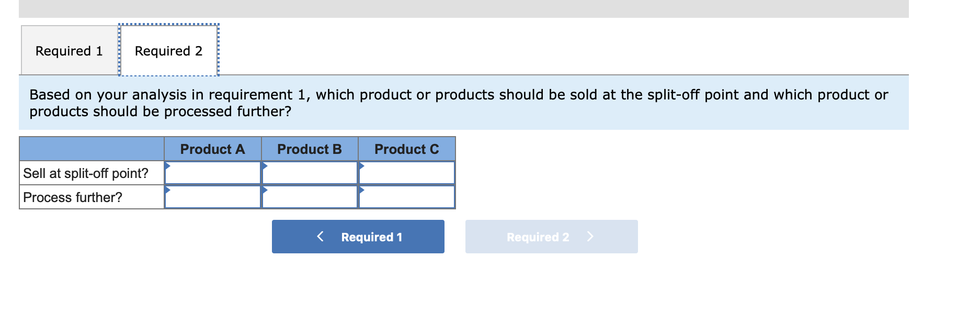Click the right chevron on Required 2 button
Viewport: 980px width, 335px height.
click(x=591, y=237)
